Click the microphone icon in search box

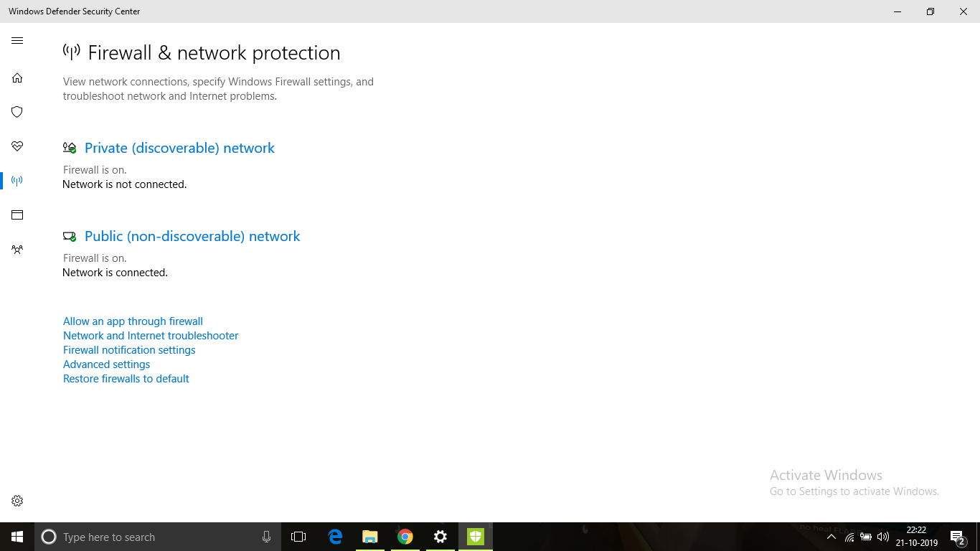(266, 537)
